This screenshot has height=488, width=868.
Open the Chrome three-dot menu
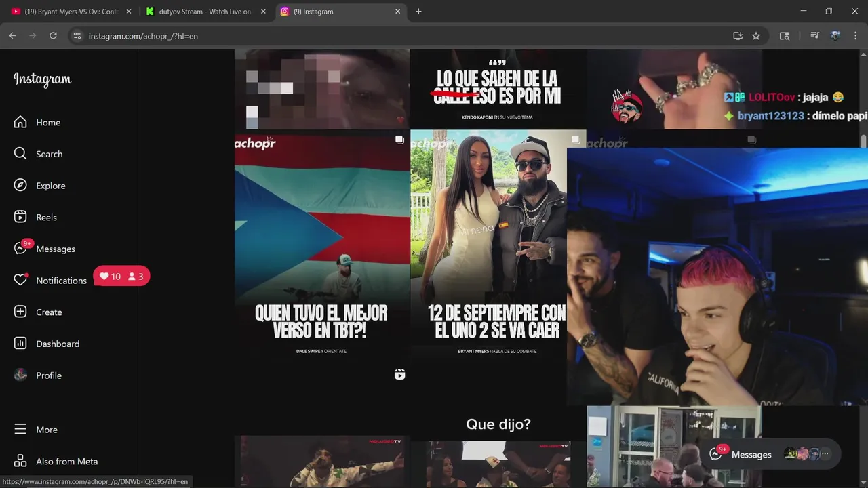coord(856,36)
